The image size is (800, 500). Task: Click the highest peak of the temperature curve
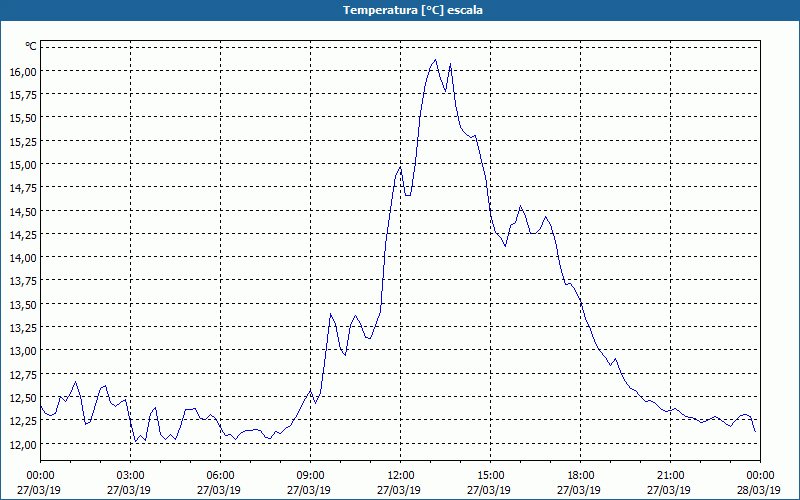435,60
